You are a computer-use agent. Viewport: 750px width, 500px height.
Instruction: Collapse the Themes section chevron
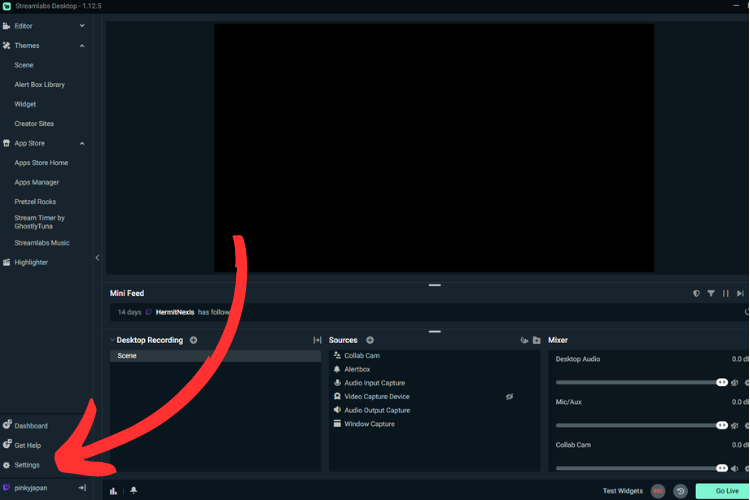82,45
